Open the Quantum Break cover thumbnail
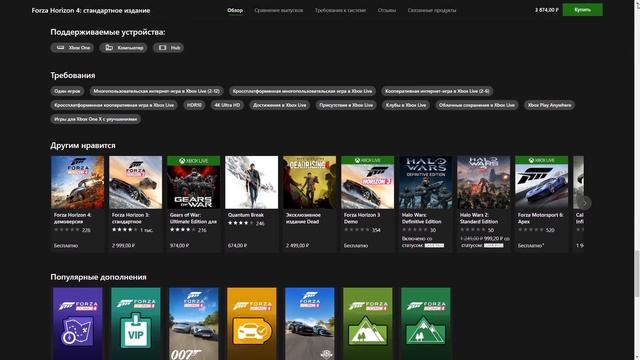Image resolution: width=640 pixels, height=360 pixels. (251, 182)
